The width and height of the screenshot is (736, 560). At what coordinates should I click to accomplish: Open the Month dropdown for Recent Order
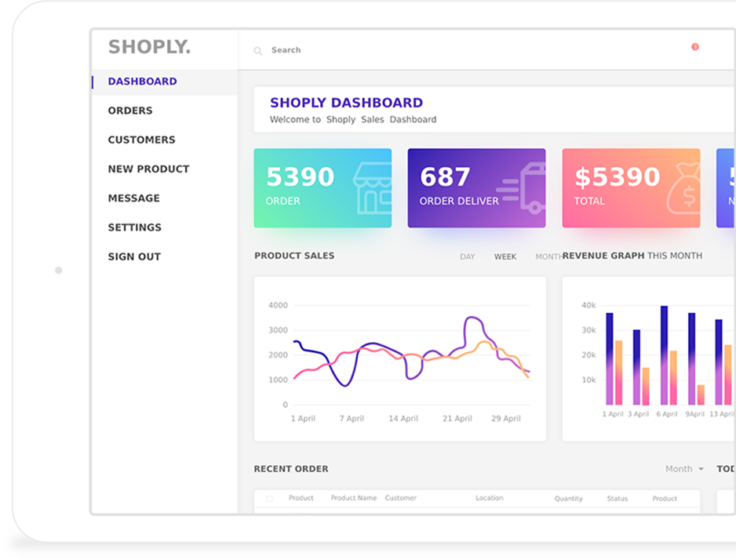click(x=684, y=469)
